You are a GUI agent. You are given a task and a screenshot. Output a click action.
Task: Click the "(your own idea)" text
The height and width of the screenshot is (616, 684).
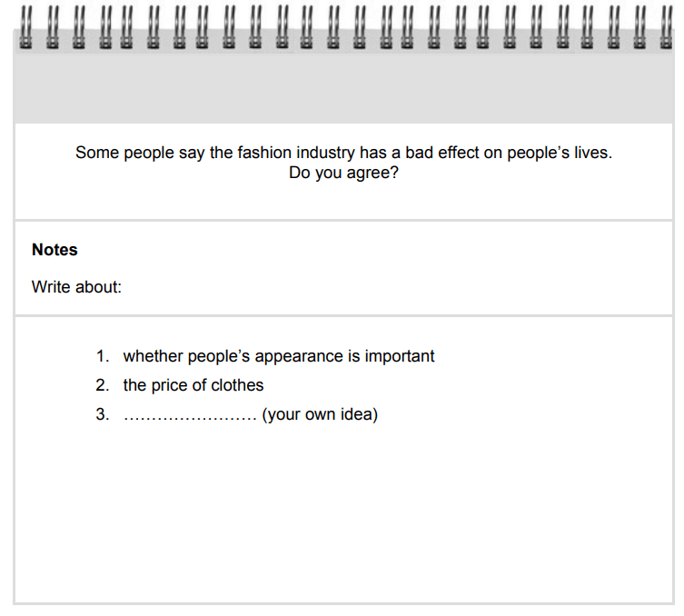pos(320,414)
